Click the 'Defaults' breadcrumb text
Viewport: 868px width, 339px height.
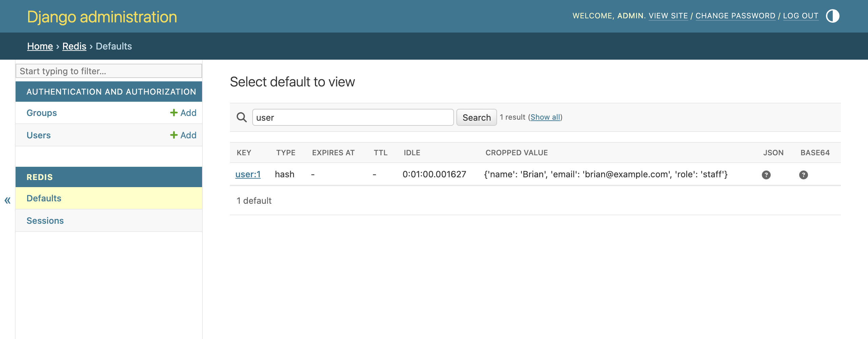pos(114,46)
